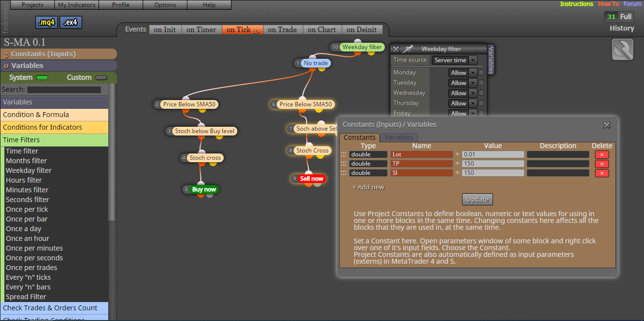644x321 pixels.
Task: Select the Buy now block
Action: 204,189
